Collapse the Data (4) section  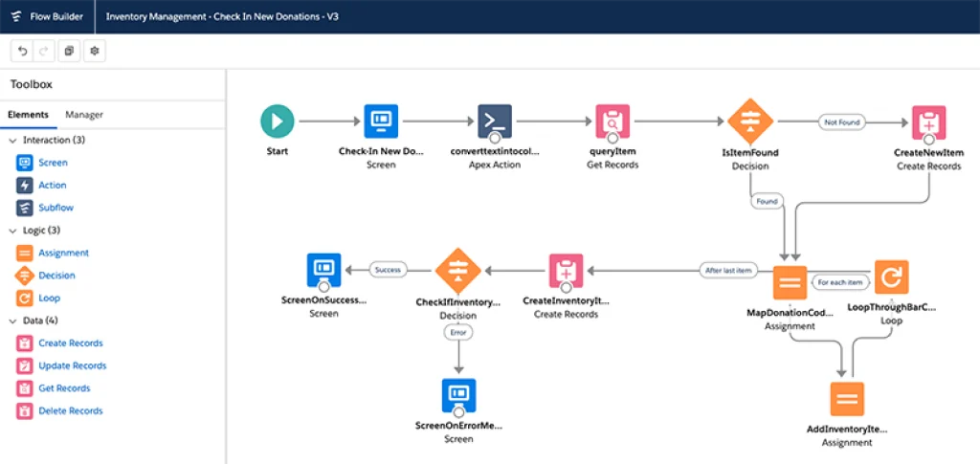(x=12, y=320)
